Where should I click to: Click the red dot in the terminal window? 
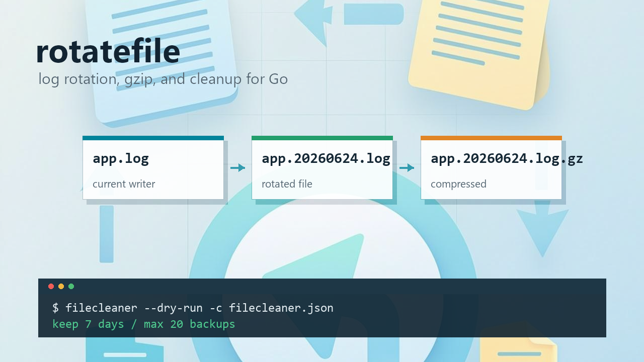pos(51,287)
